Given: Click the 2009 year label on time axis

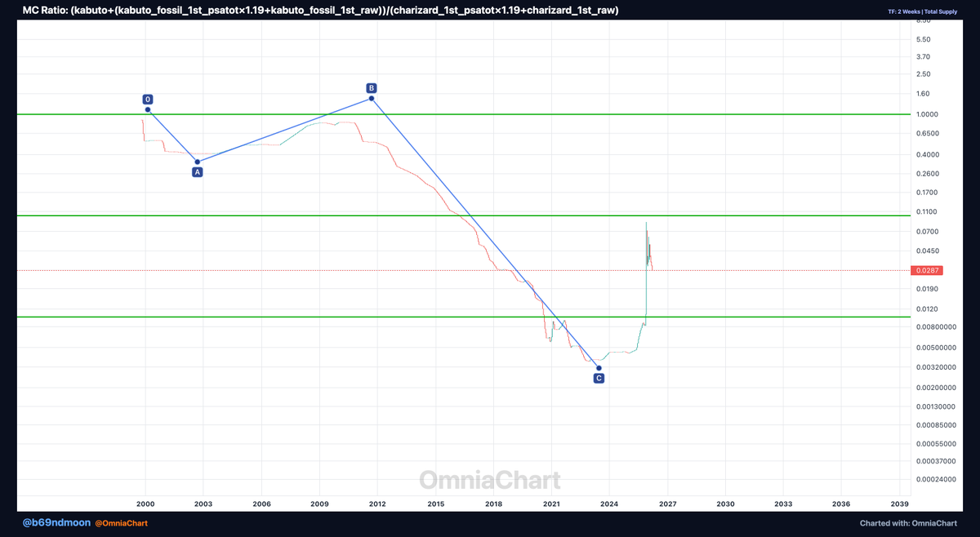Looking at the screenshot, I should 319,505.
